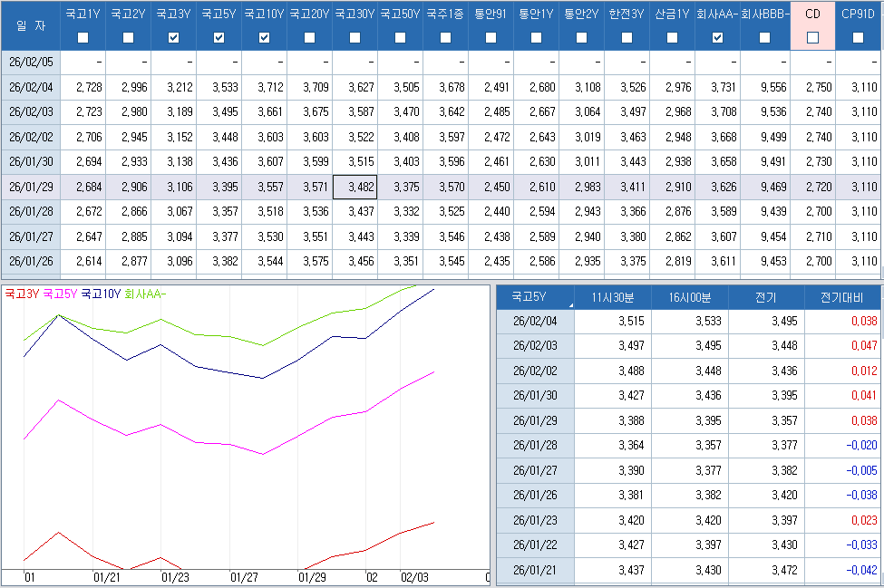884x588 pixels.
Task: Click the 01/27 marker on chart axis
Action: [x=245, y=577]
